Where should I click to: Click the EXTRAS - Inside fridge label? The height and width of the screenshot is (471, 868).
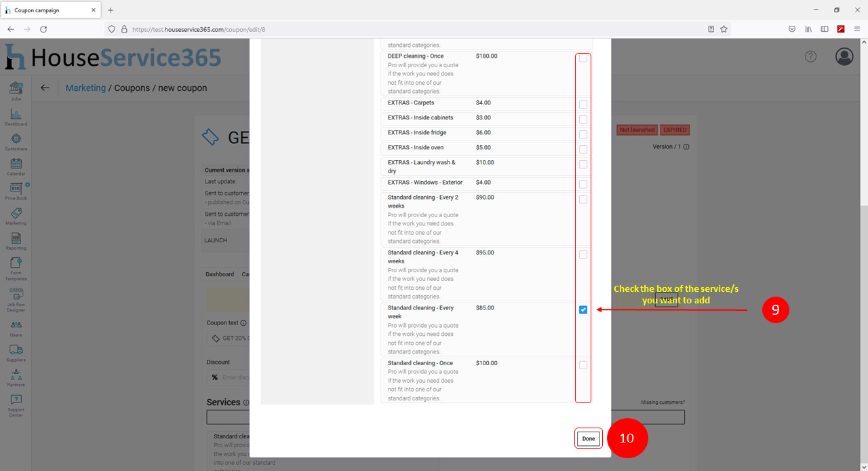click(417, 133)
